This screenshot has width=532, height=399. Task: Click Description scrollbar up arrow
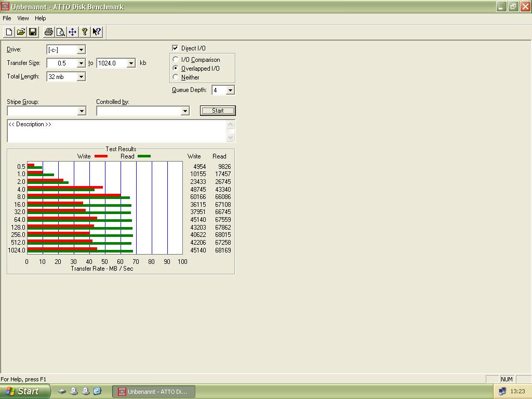pos(230,124)
